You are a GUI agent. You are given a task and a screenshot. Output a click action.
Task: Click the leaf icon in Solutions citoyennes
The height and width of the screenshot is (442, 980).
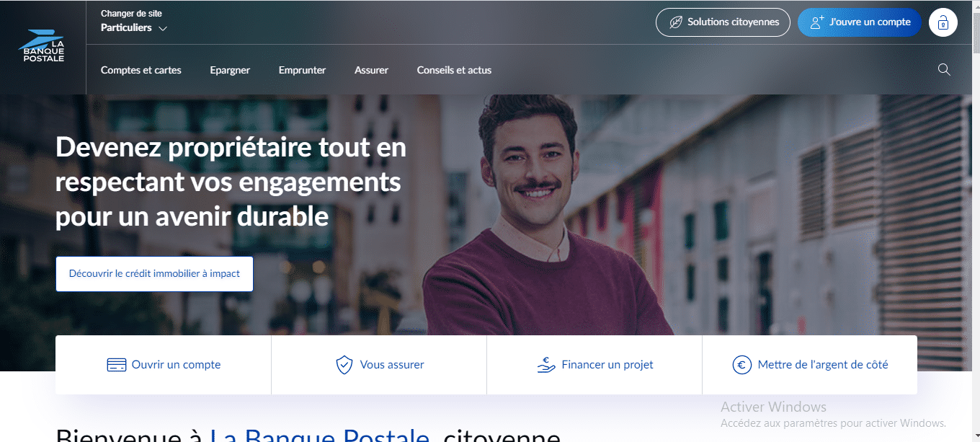tap(676, 22)
